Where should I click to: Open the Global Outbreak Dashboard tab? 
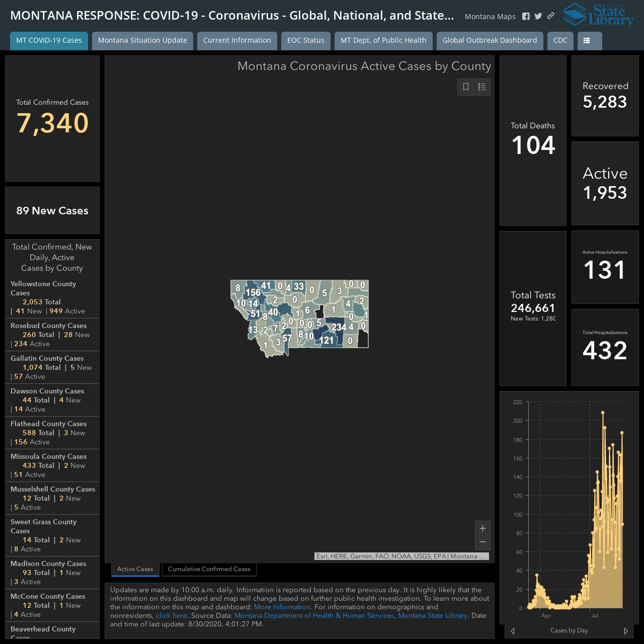coord(490,41)
